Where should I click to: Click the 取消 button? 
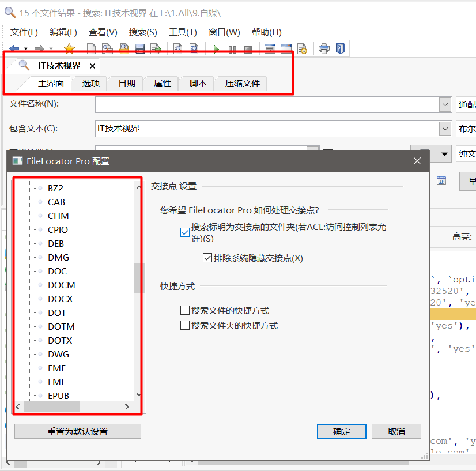click(396, 432)
